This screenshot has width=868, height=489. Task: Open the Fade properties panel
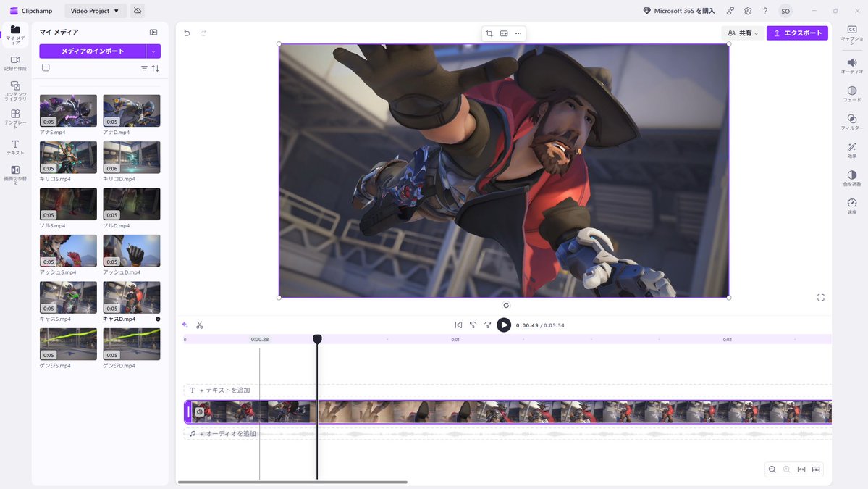[852, 93]
